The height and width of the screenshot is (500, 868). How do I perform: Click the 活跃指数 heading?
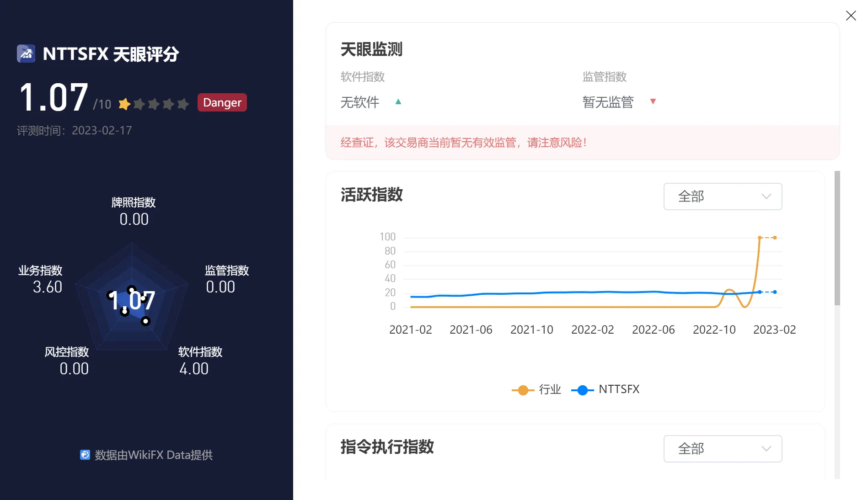(371, 194)
